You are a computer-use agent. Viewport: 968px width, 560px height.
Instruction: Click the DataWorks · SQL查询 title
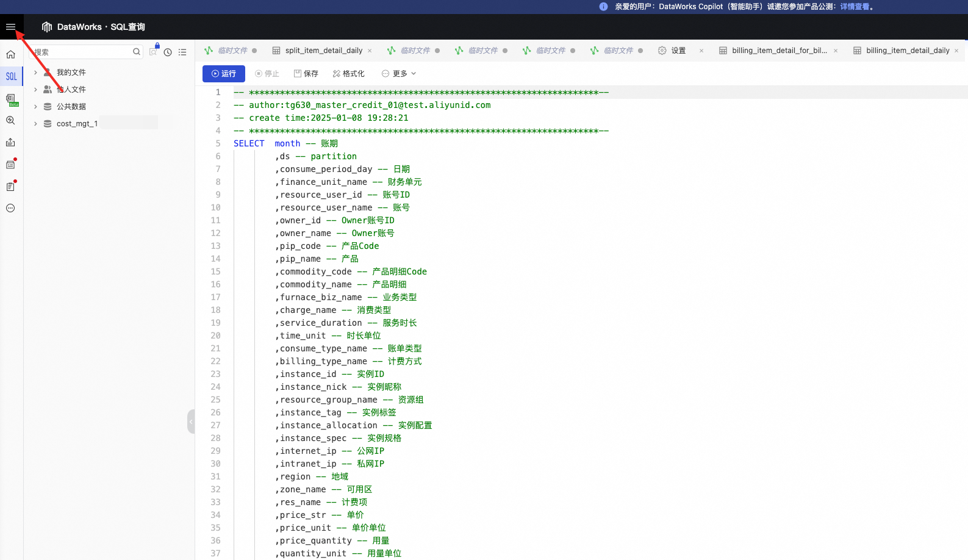tap(101, 27)
